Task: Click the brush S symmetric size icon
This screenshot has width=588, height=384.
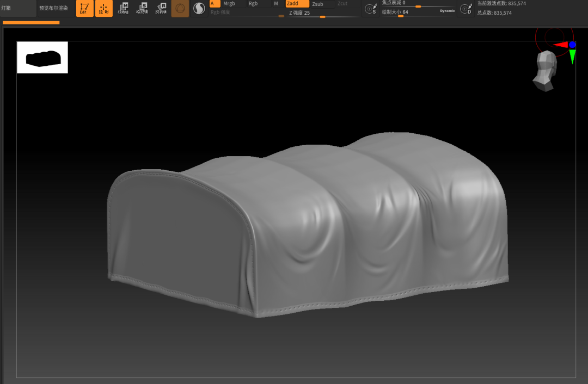Action: pyautogui.click(x=371, y=9)
